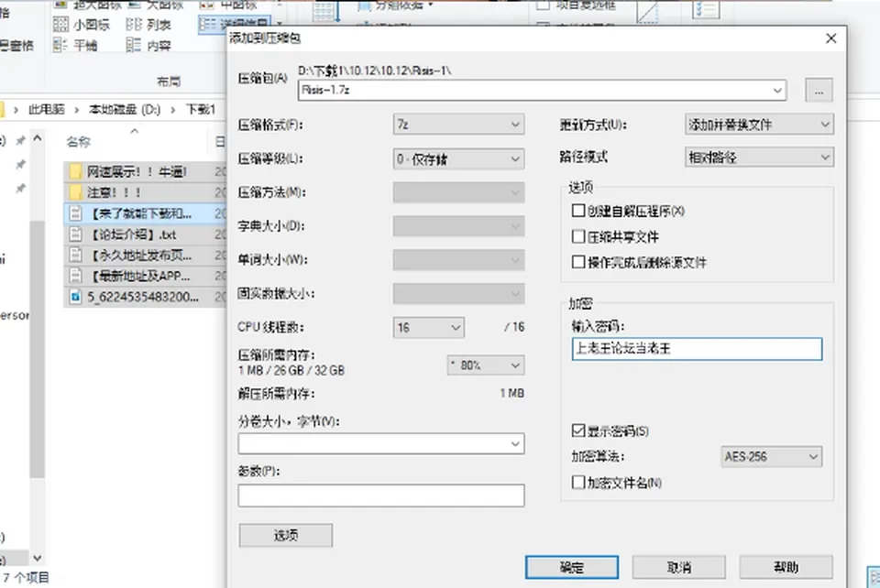Click the 参数 input field
880x588 pixels.
(x=381, y=495)
